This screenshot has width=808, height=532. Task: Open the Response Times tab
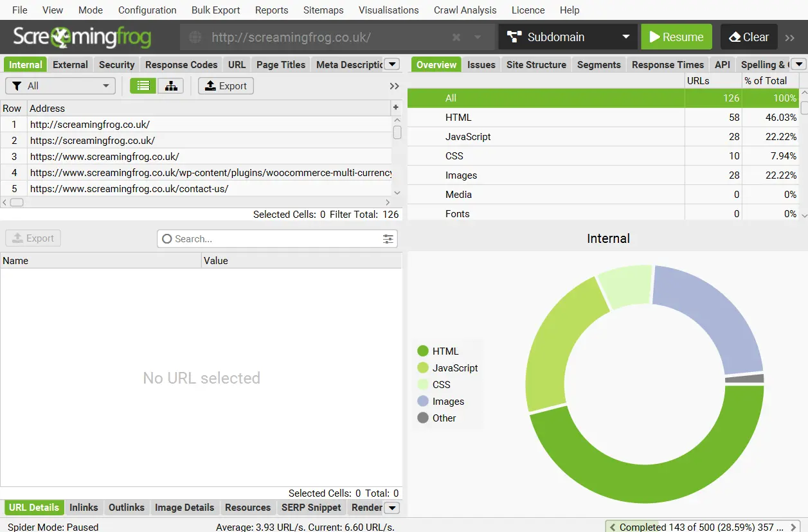pyautogui.click(x=668, y=64)
